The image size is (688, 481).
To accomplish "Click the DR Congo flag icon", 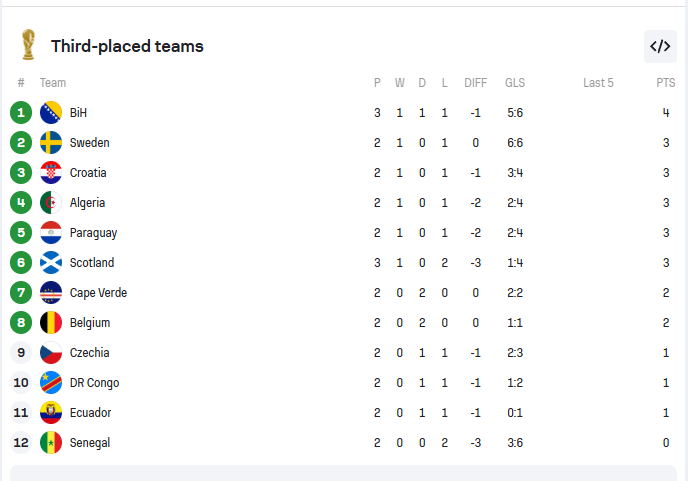I will coord(51,383).
